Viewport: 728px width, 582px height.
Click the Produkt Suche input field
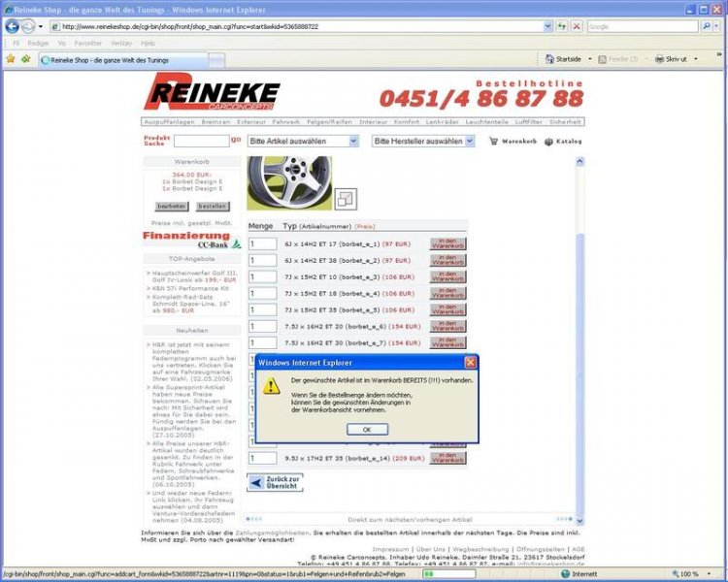pyautogui.click(x=201, y=142)
